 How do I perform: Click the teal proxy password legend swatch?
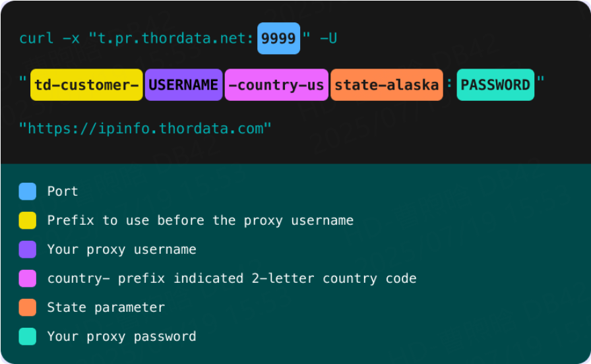point(28,336)
